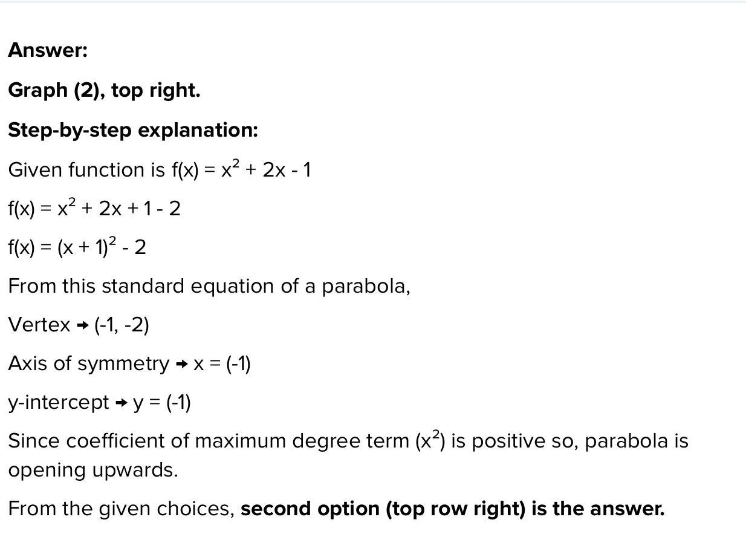Screen dimensions: 746x560
Task: Click the Step-by-step explanation heading
Action: 133,130
